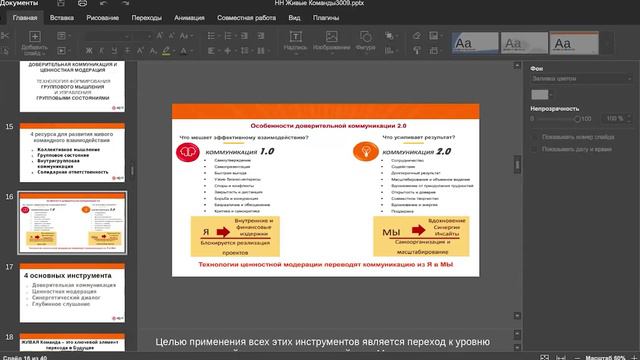The width and height of the screenshot is (640, 360).
Task: Toggle bold (Ж) formatting
Action: (x=89, y=51)
